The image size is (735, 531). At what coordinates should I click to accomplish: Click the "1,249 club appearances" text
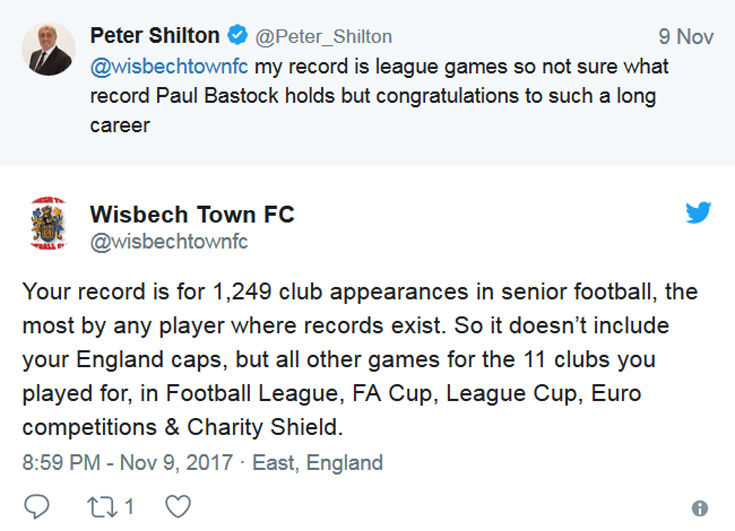(316, 293)
